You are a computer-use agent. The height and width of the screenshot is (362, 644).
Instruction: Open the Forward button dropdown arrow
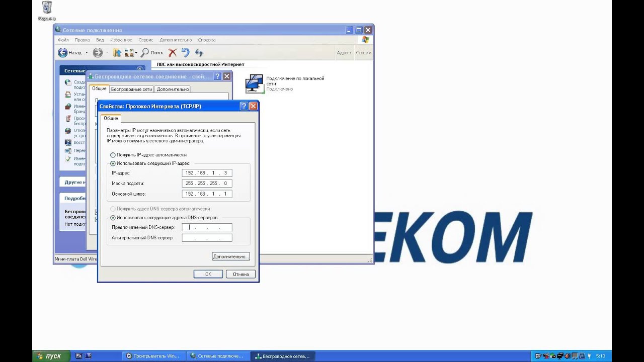pyautogui.click(x=106, y=52)
